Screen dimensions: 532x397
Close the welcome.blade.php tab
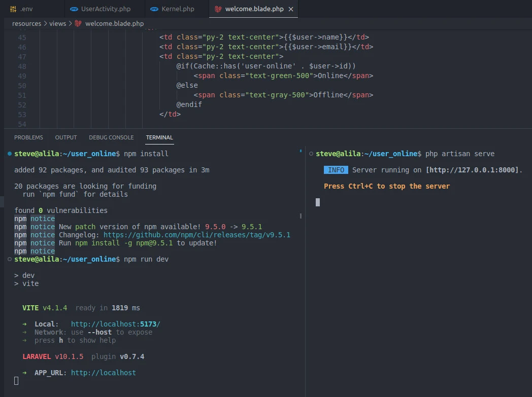point(290,9)
